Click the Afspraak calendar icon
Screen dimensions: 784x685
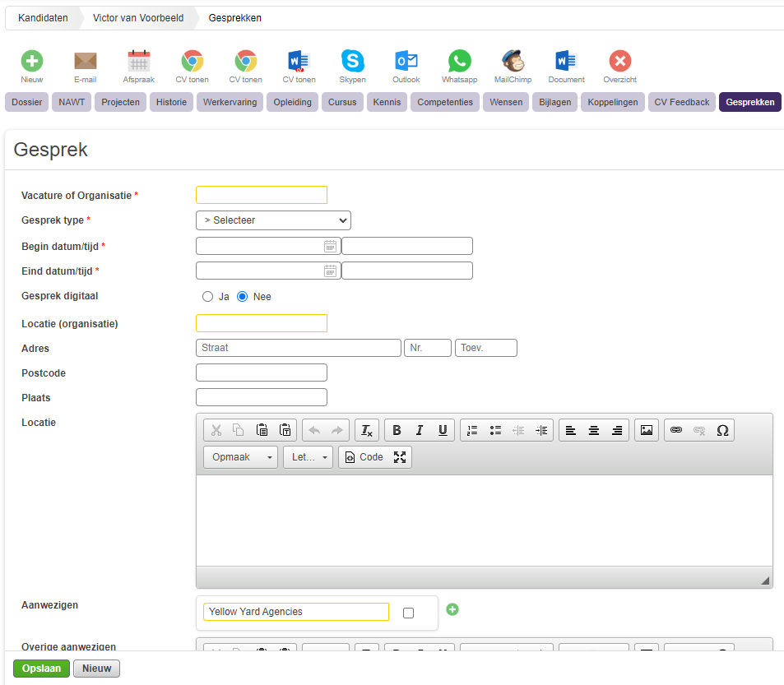(x=138, y=61)
